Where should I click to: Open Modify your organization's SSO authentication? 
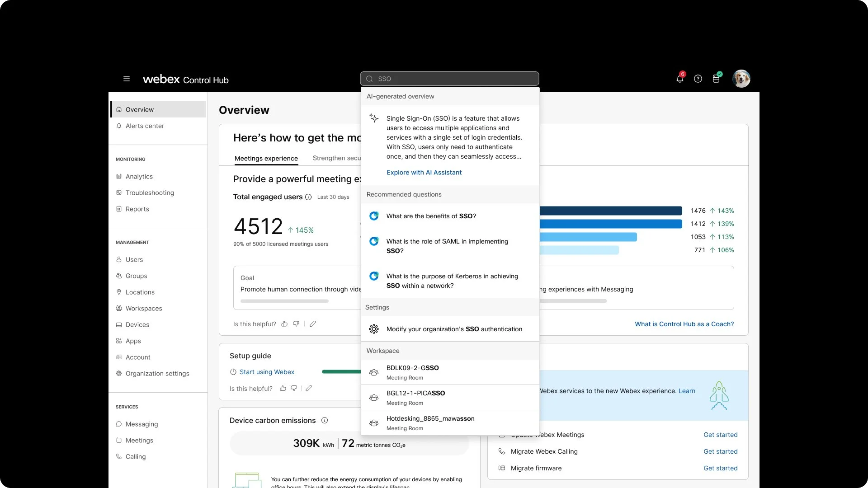pyautogui.click(x=450, y=329)
